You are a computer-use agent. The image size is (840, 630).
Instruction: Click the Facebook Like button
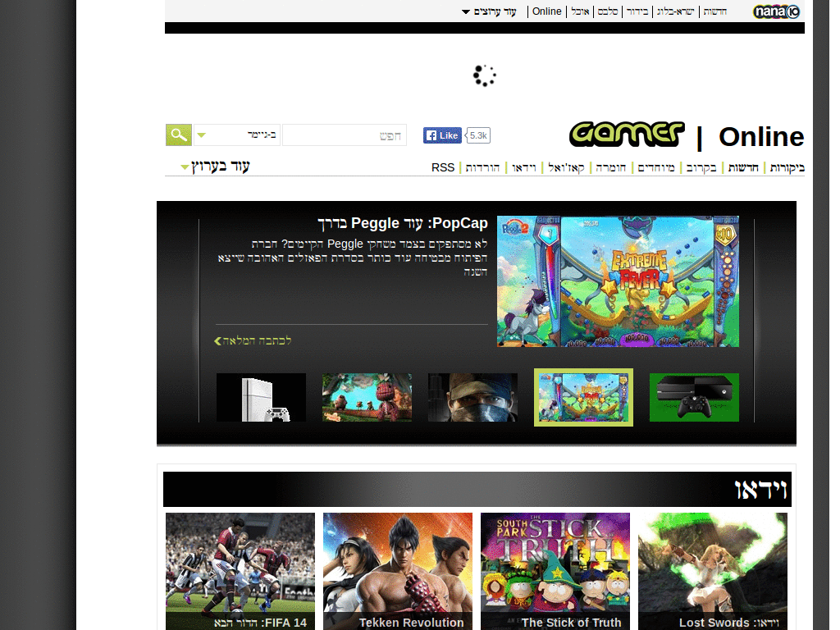pyautogui.click(x=442, y=135)
